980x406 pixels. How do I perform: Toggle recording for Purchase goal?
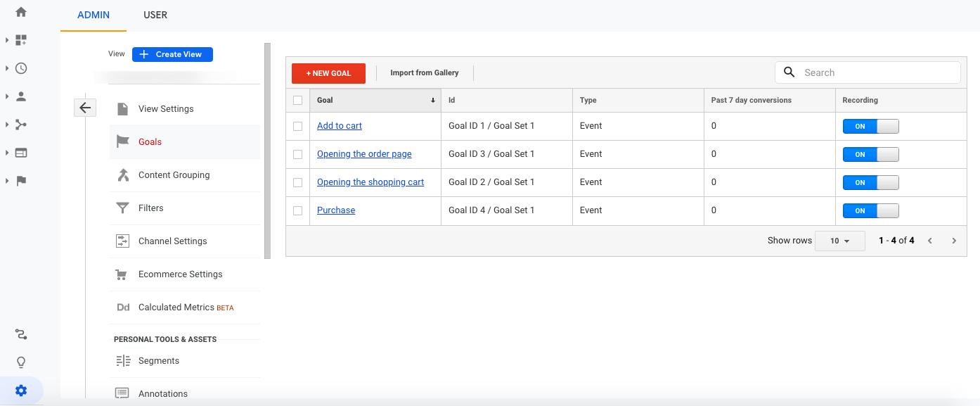pos(870,211)
